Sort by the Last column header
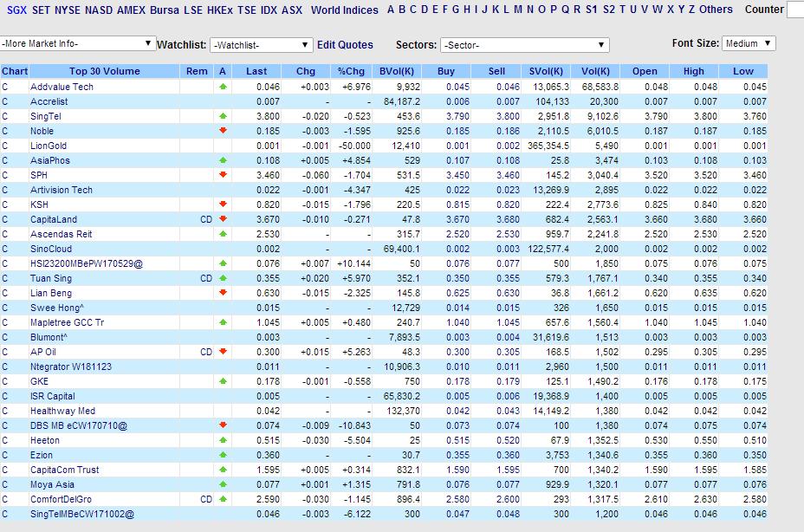Screen dimensions: 804x532 256,71
